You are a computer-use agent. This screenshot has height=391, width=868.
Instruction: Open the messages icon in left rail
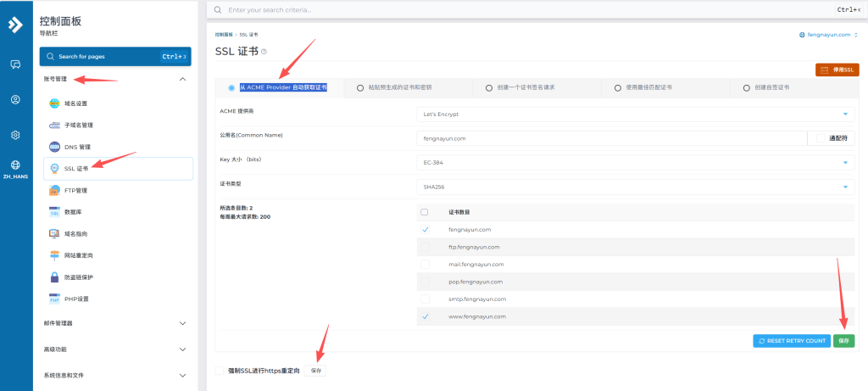(x=15, y=64)
